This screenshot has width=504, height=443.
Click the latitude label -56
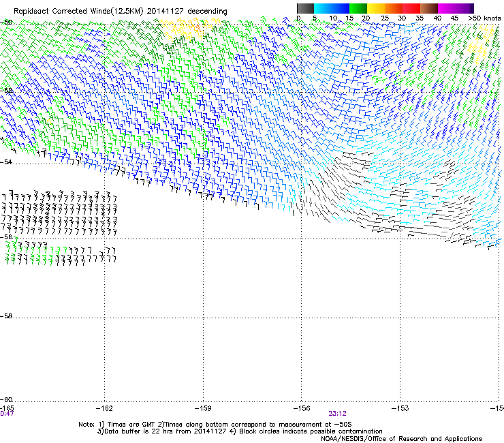pos(6,237)
